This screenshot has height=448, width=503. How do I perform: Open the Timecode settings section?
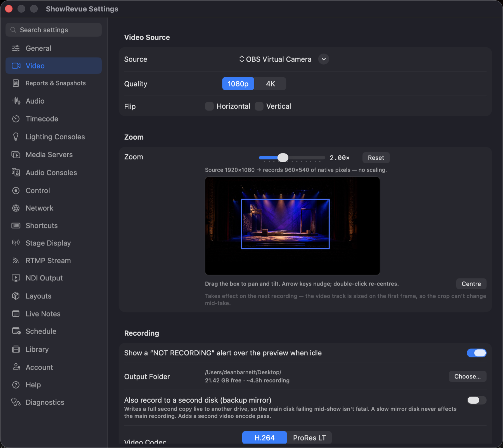[x=53, y=119]
